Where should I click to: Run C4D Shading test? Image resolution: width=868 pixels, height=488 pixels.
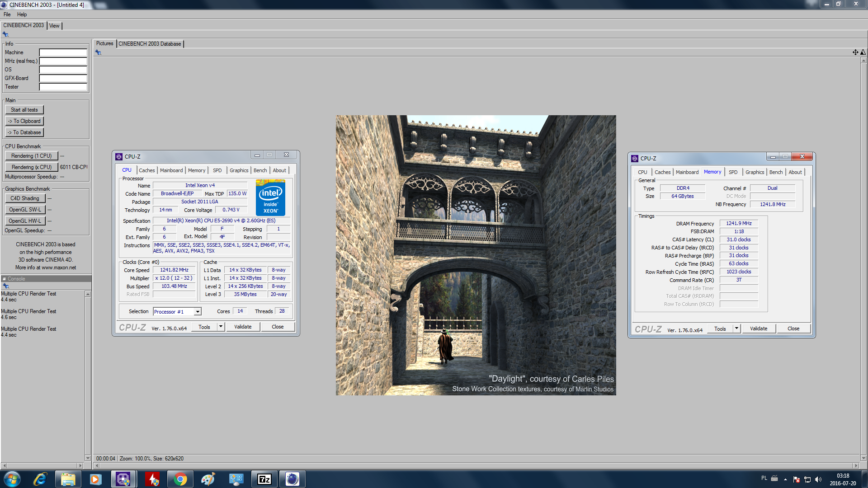click(25, 198)
